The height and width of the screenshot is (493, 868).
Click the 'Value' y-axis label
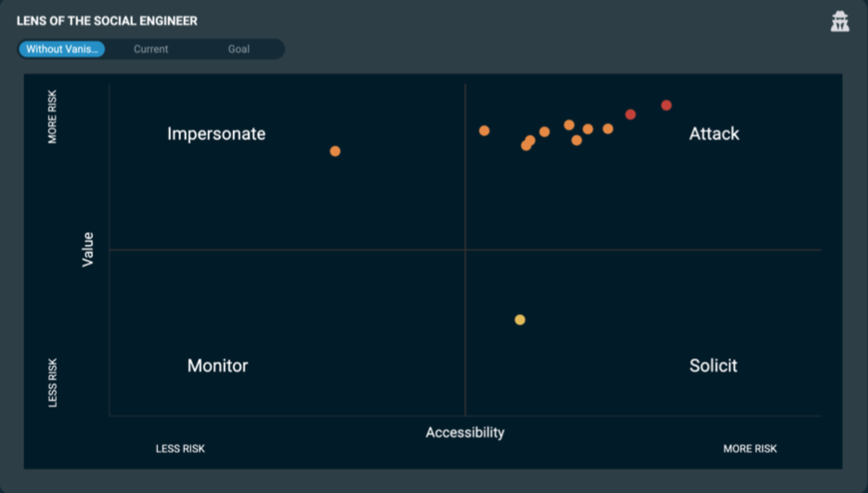(x=88, y=250)
